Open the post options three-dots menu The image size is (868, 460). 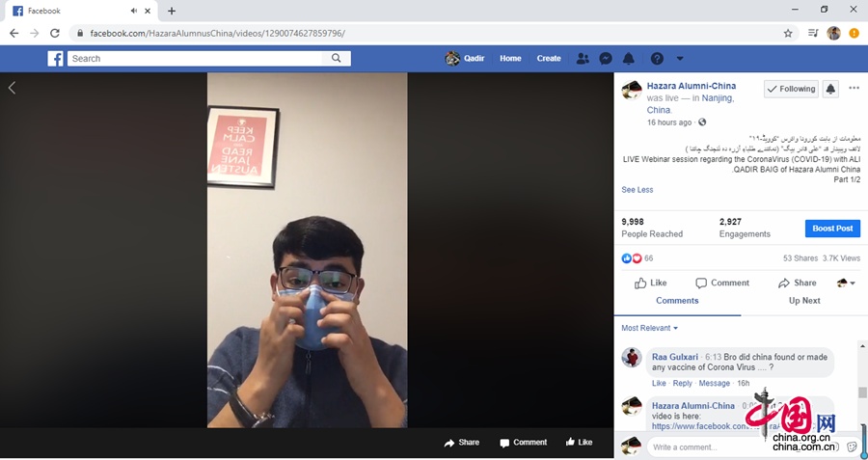tap(854, 89)
